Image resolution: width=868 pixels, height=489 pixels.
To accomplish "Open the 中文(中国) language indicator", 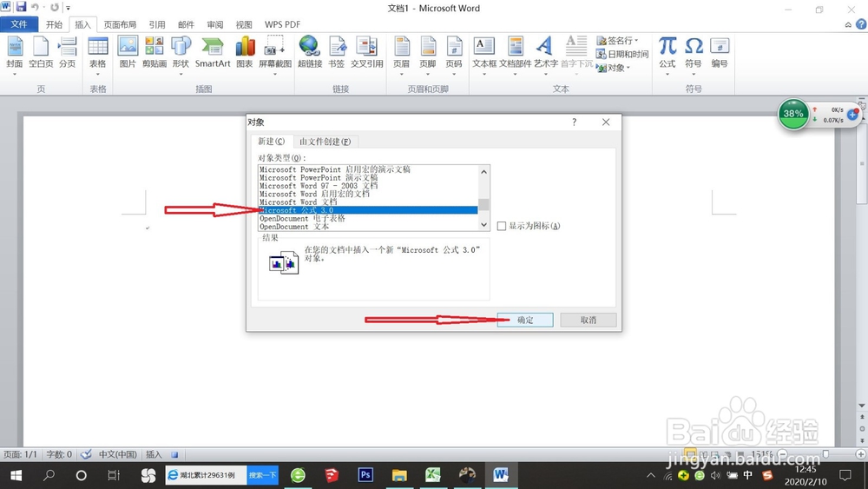I will 117,454.
